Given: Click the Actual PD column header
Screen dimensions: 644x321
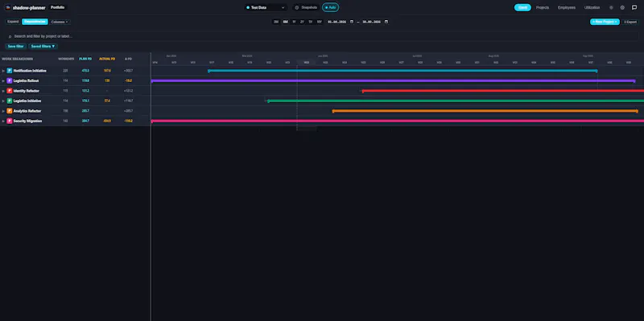Looking at the screenshot, I should click(107, 59).
